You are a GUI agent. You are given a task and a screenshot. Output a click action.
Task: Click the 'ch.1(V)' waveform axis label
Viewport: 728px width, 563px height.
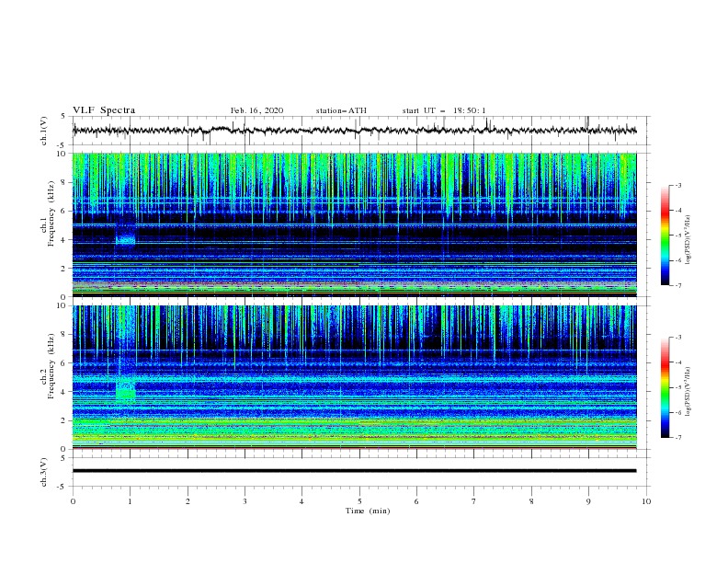(44, 131)
